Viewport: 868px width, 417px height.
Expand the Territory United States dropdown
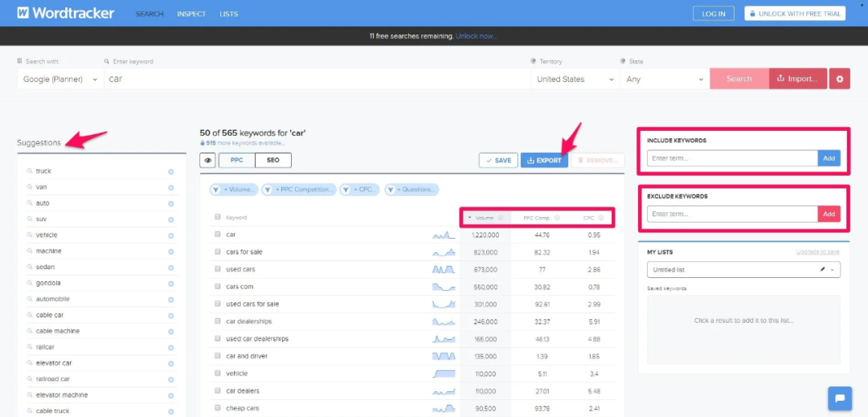[x=575, y=80]
